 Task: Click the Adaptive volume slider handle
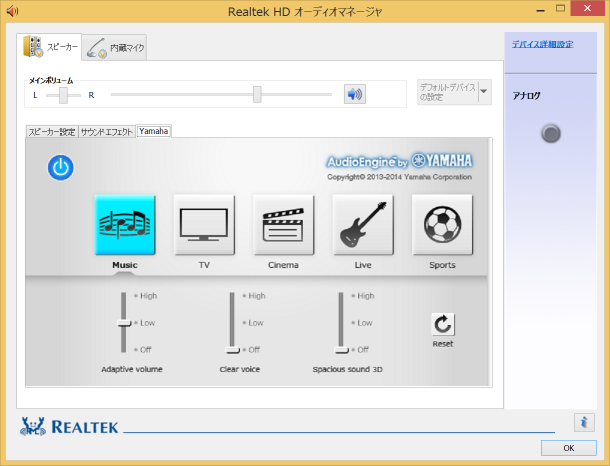124,323
